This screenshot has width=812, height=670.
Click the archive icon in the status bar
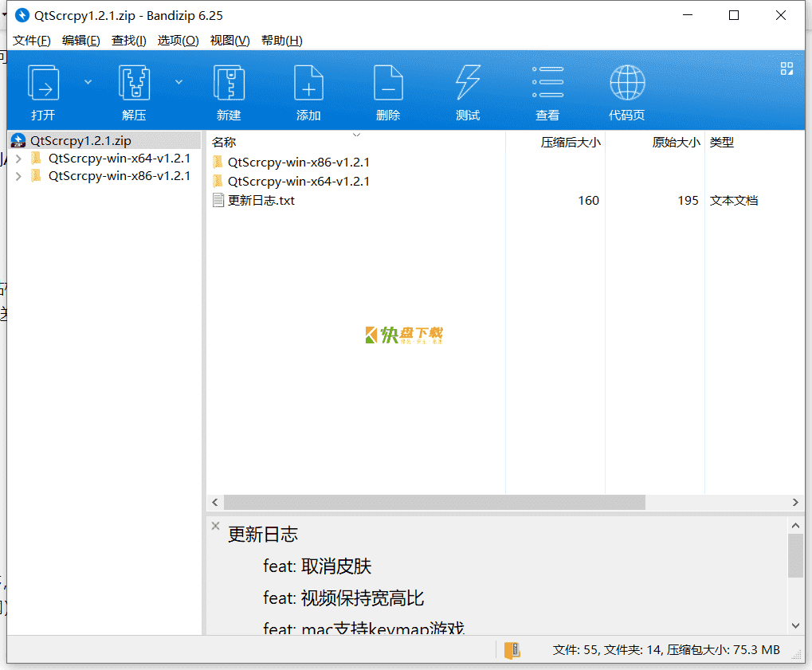pos(512,650)
